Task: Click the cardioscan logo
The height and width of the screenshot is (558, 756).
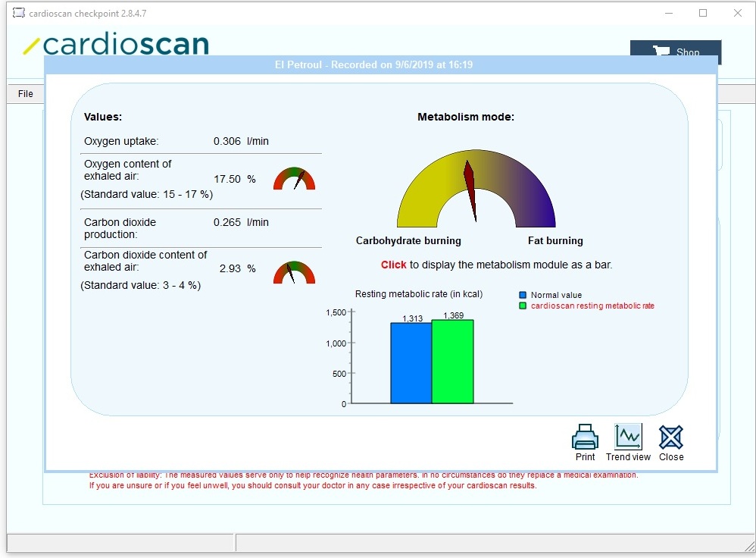Action: pyautogui.click(x=116, y=44)
